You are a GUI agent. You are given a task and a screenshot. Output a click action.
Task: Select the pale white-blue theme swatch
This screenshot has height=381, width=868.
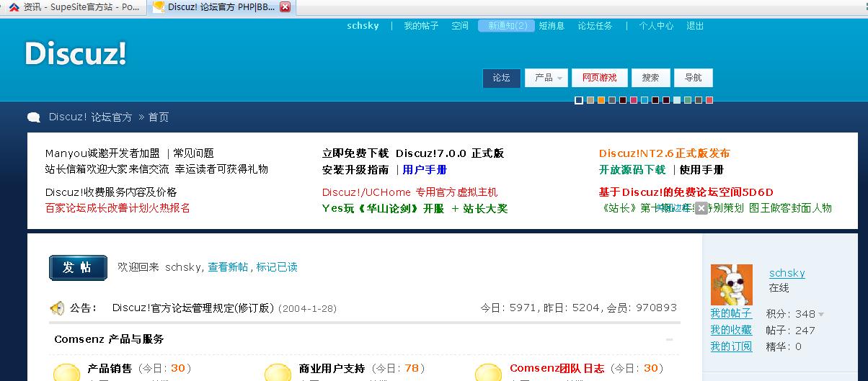(x=676, y=100)
